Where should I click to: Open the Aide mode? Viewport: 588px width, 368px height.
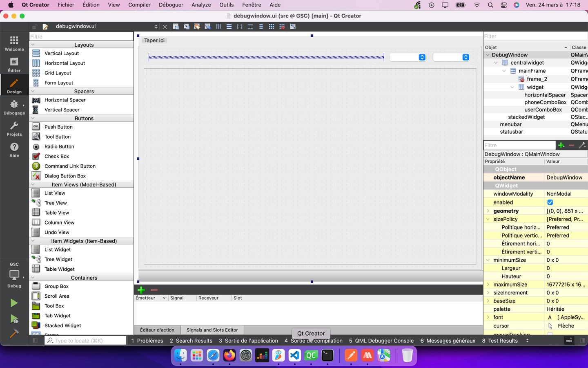coord(14,150)
